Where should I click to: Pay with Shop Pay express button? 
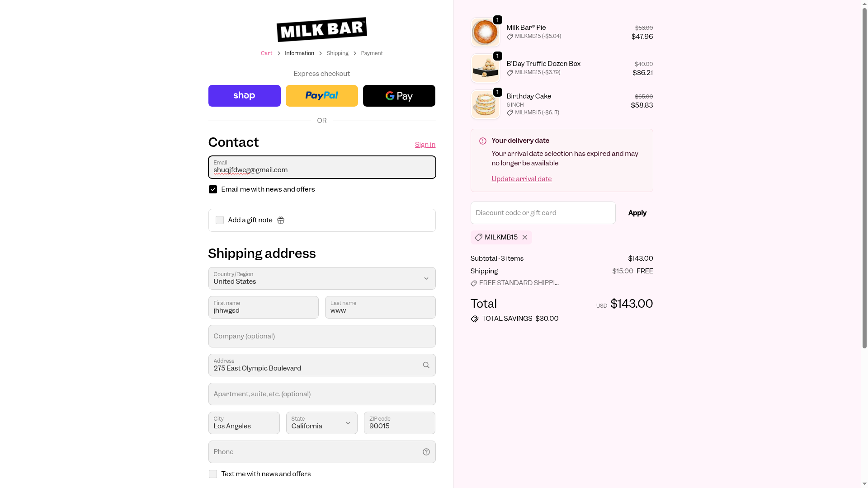(x=245, y=96)
